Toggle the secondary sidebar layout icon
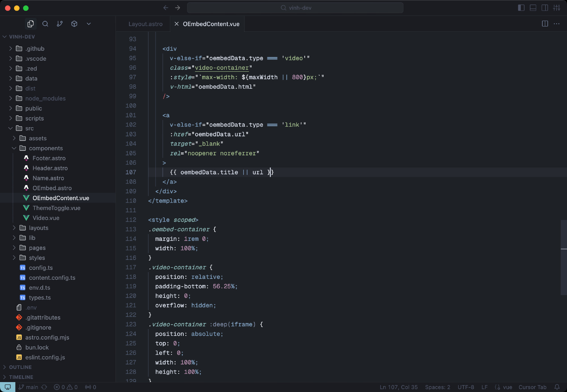Screen dimensions: 567x392 click(545, 8)
